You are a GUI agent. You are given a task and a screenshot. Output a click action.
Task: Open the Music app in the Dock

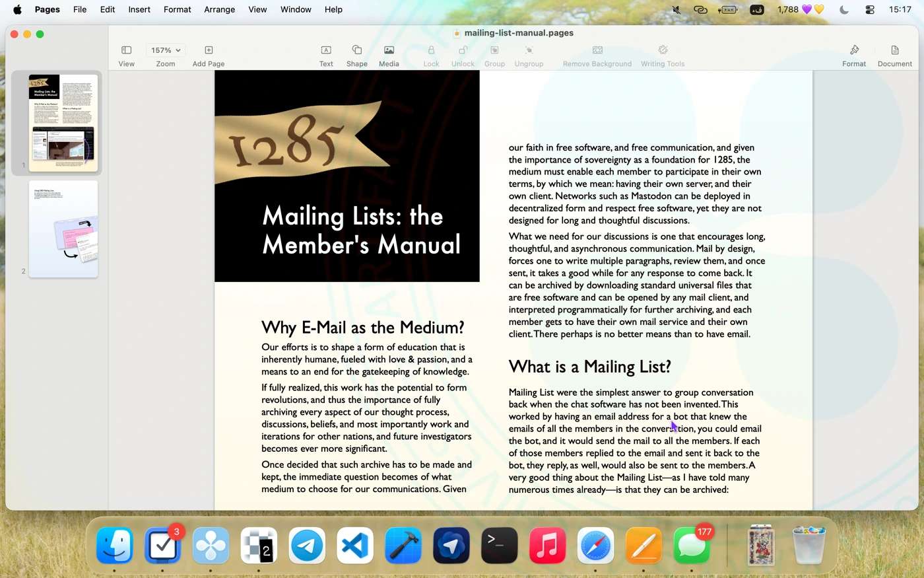[547, 546]
